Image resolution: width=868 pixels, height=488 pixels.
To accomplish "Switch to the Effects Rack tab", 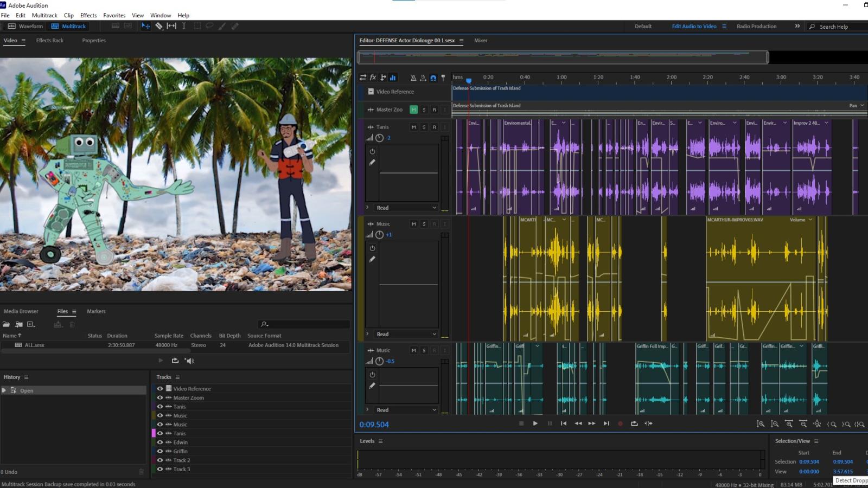I will (x=50, y=40).
